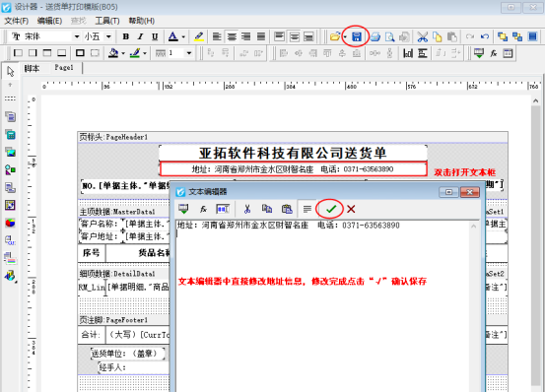Screen dimensions: 545x392
Task: Insert expression using fx icon in text editor
Action: pos(203,209)
